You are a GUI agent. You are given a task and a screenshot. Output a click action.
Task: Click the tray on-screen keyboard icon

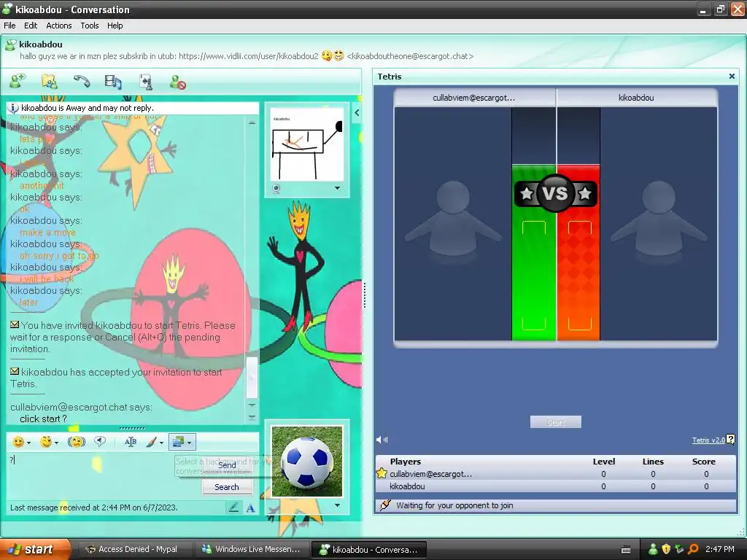coord(626,550)
